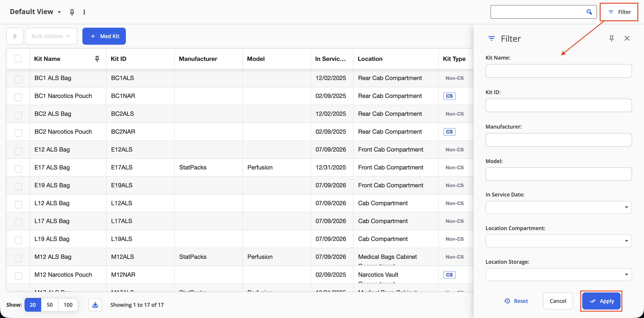Screen dimensions: 644x318
Task: Click the Non-CS badge for BC1 ALS Bag
Action: [x=454, y=78]
